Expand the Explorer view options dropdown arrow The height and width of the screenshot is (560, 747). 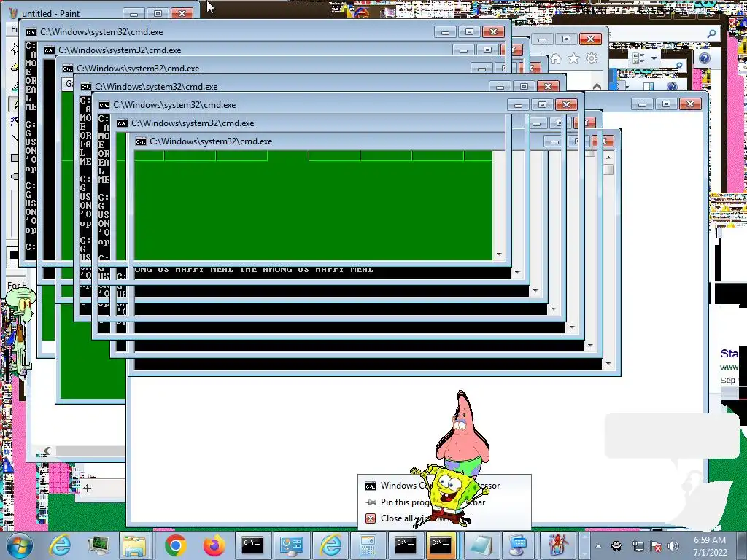[x=654, y=58]
